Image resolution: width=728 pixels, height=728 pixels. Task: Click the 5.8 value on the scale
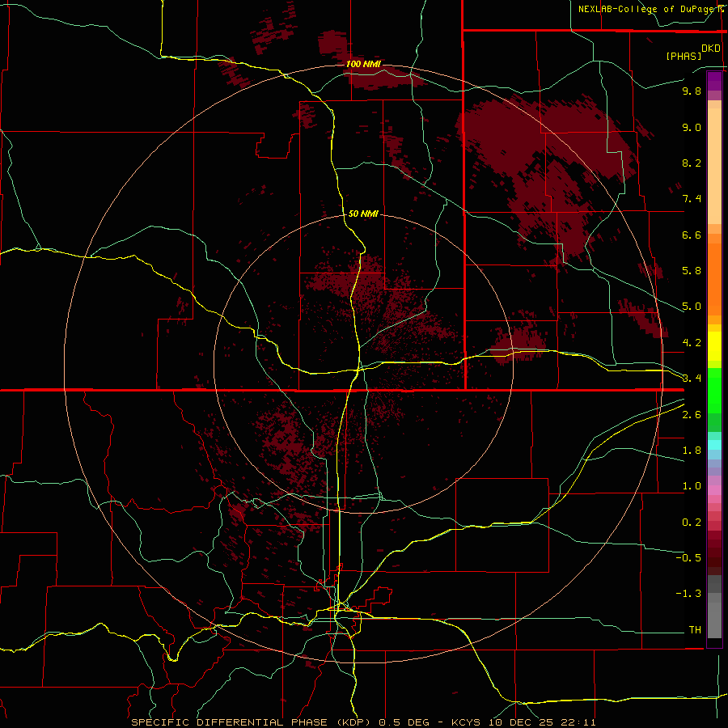click(x=692, y=271)
